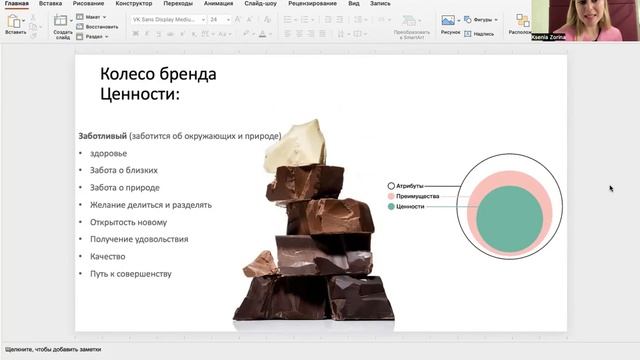Click the Создать слайд new slide icon

pyautogui.click(x=60, y=20)
